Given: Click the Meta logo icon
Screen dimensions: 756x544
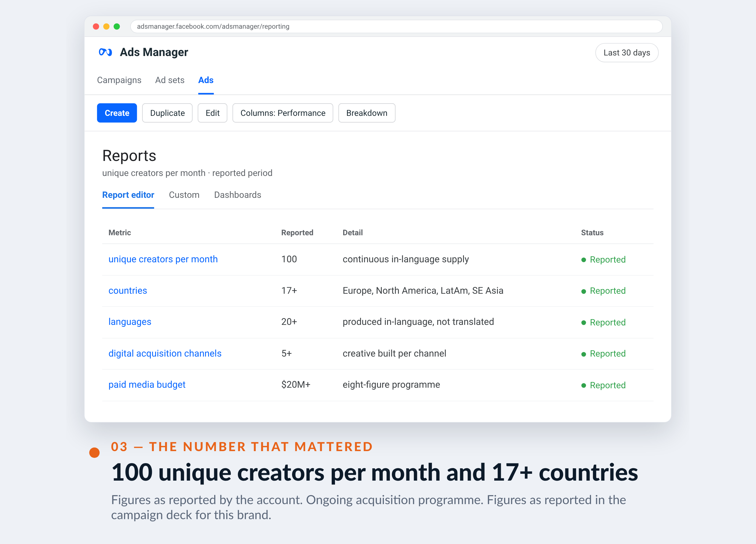Looking at the screenshot, I should pos(105,52).
